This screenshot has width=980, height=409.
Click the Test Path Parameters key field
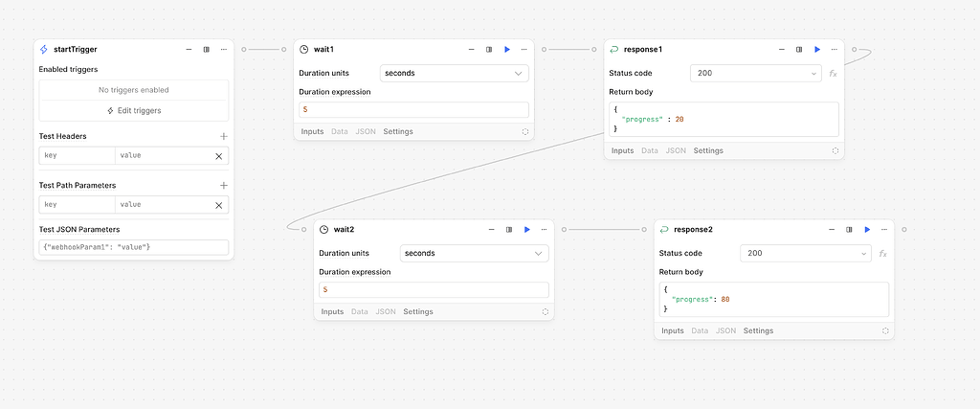click(x=77, y=205)
